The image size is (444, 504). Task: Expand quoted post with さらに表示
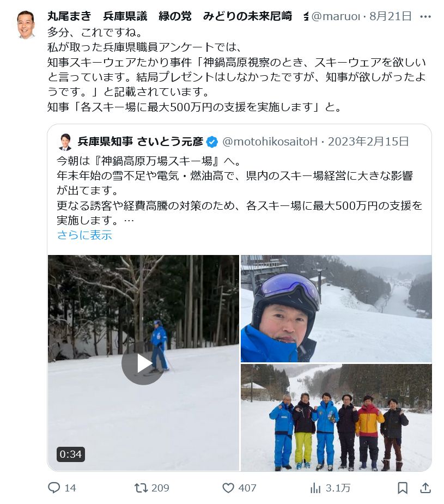(84, 235)
